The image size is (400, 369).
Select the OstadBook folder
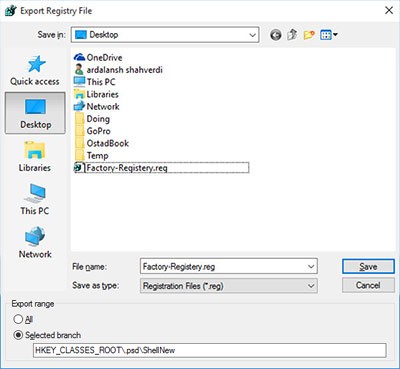click(101, 143)
